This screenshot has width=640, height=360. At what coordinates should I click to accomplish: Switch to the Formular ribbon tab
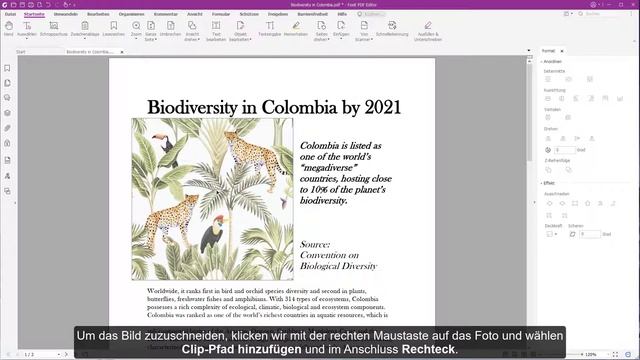pyautogui.click(x=221, y=14)
